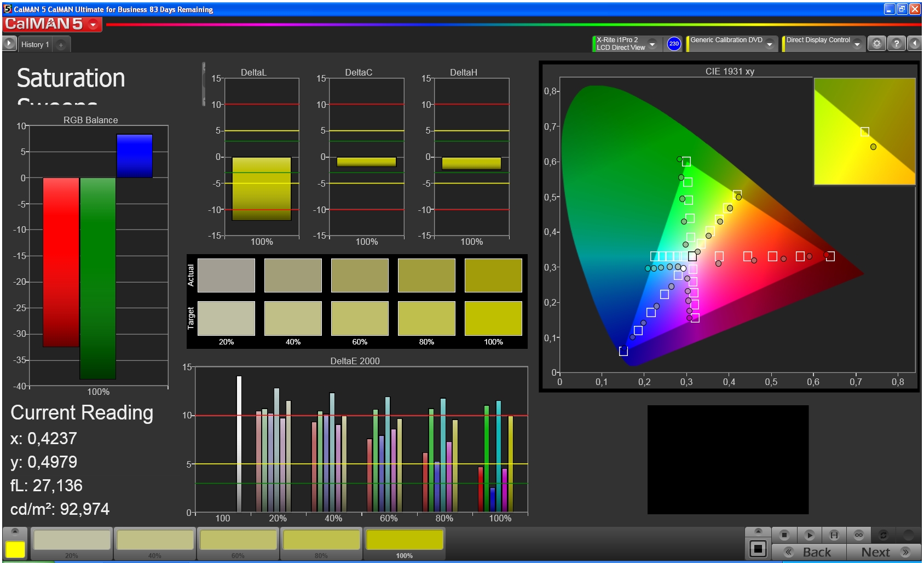Image resolution: width=924 pixels, height=563 pixels.
Task: Open the X-Rite i1Pro 2 meter dropdown
Action: (x=652, y=44)
